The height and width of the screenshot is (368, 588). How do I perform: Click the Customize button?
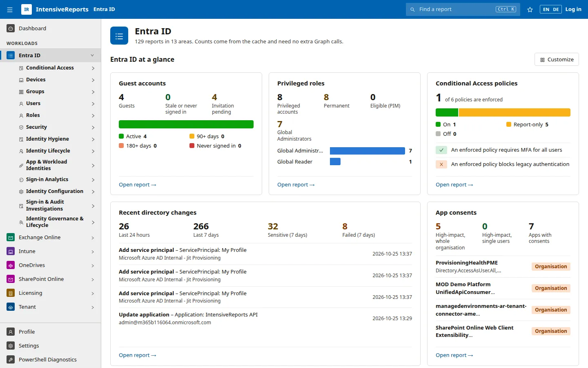(x=557, y=60)
